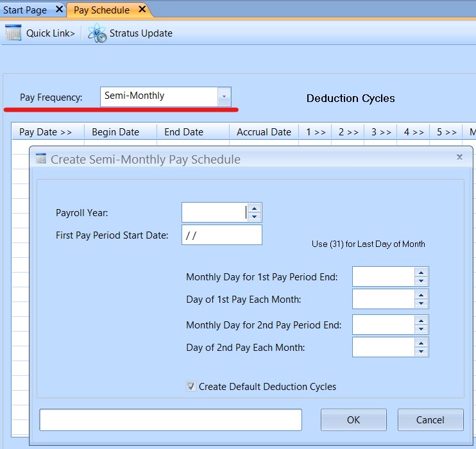Click the Quick Link calendar icon
This screenshot has width=476, height=449.
[13, 33]
